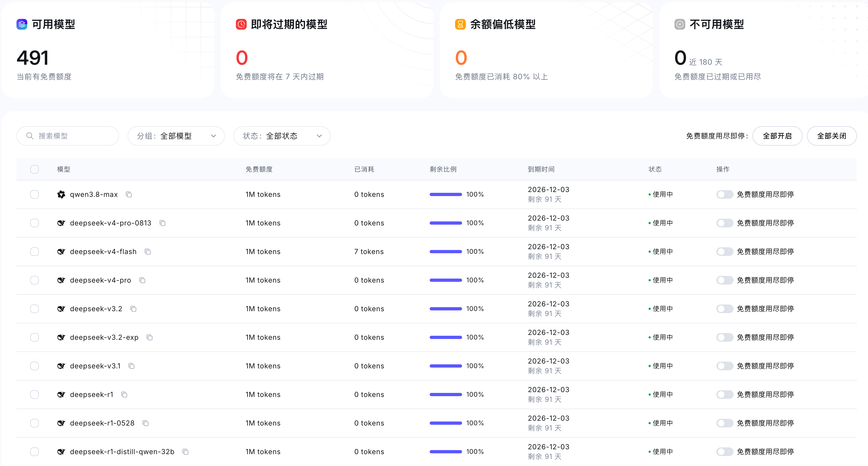Enable 免费额度用尽即停 for qwen3.8-max
This screenshot has width=868, height=466.
coord(725,195)
